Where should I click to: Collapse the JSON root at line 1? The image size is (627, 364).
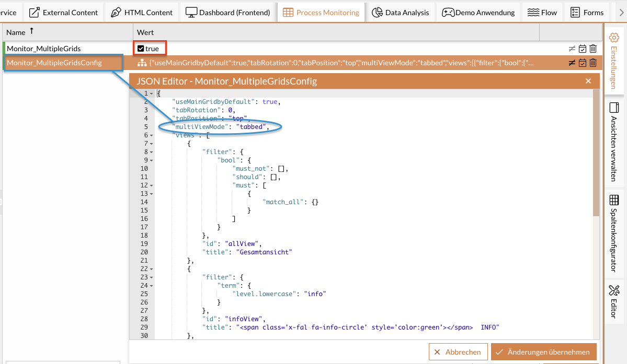pyautogui.click(x=152, y=93)
